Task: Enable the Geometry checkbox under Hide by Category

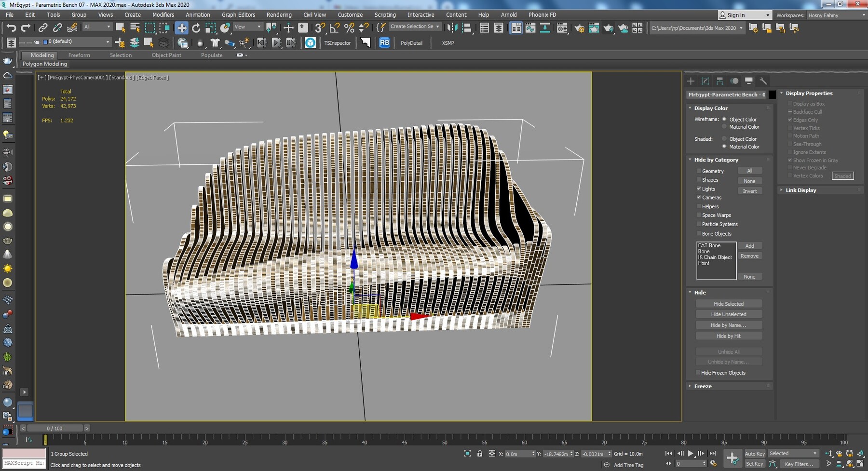Action: (699, 171)
